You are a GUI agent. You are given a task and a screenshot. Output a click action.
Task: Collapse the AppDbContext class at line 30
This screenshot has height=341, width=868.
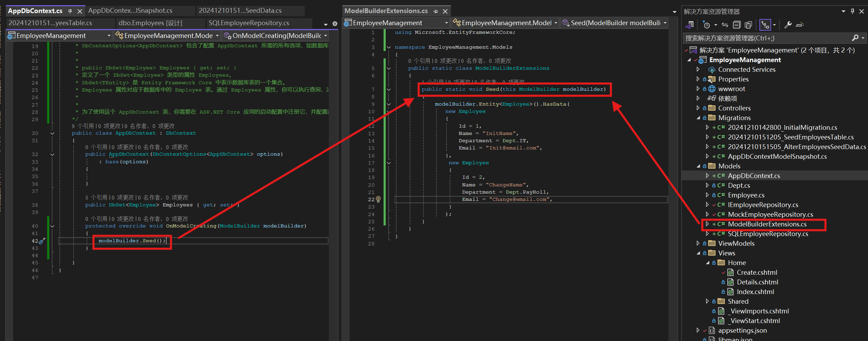[x=52, y=133]
